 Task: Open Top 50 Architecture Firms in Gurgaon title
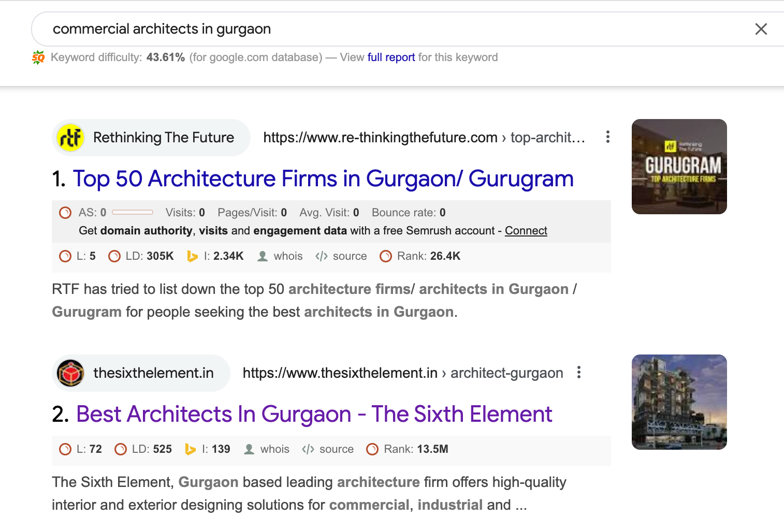tap(323, 179)
